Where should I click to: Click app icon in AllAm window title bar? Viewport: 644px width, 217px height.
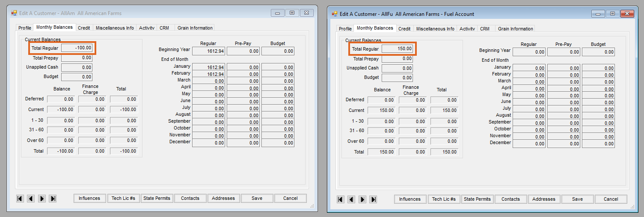(x=14, y=13)
